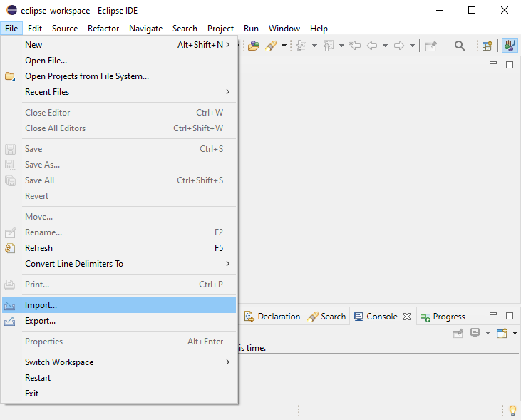Choose Import... from the File menu
This screenshot has width=521, height=420.
coord(41,305)
